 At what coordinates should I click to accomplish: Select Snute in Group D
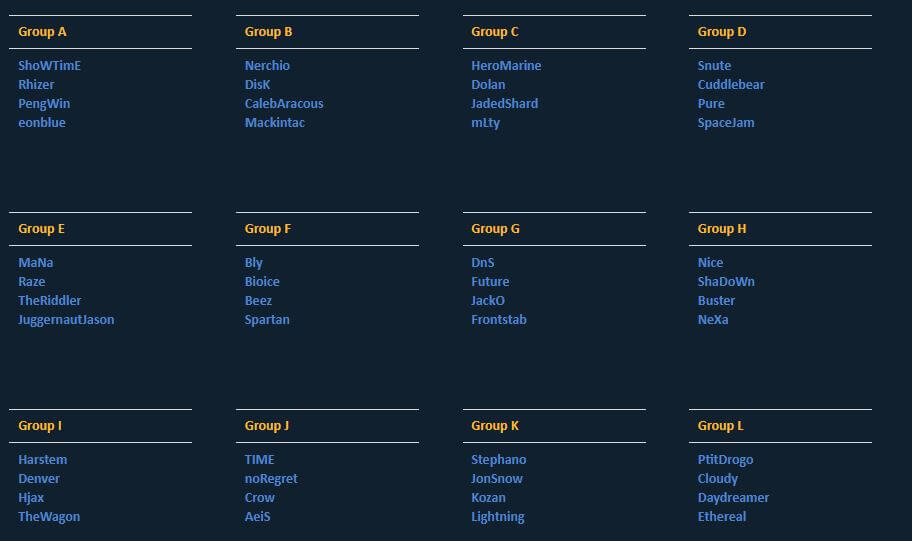point(714,66)
